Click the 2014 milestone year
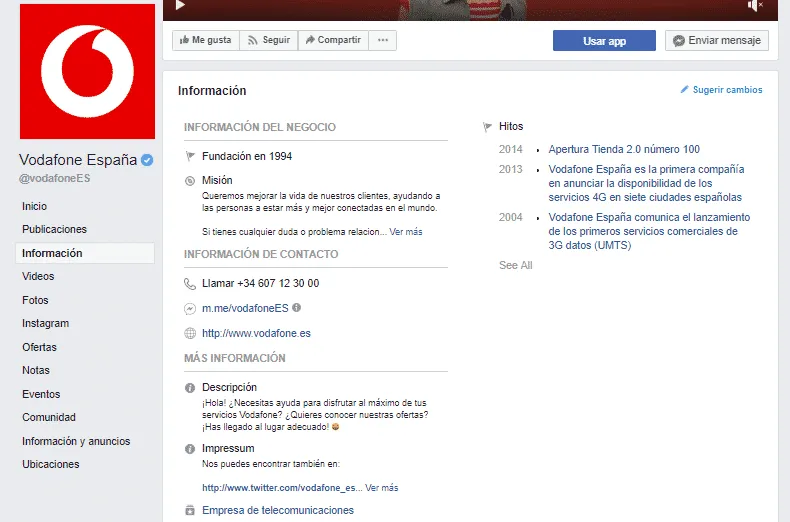 tap(511, 149)
